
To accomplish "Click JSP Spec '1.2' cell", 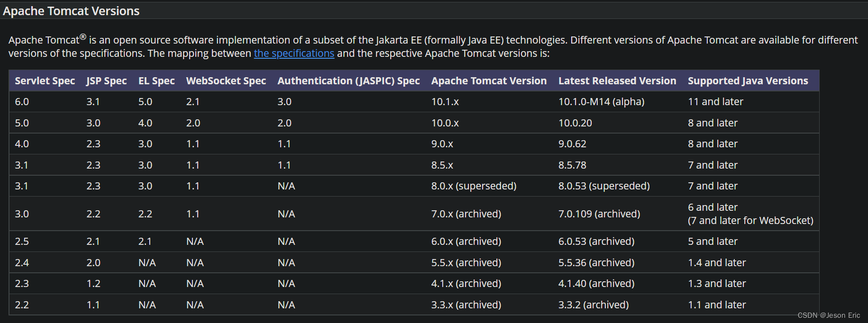I will pyautogui.click(x=93, y=284).
